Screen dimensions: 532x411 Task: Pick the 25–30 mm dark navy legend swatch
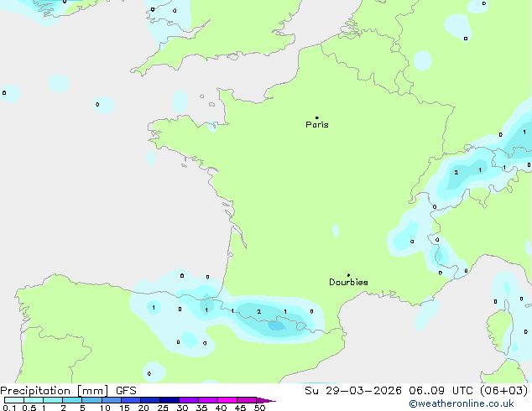point(169,400)
